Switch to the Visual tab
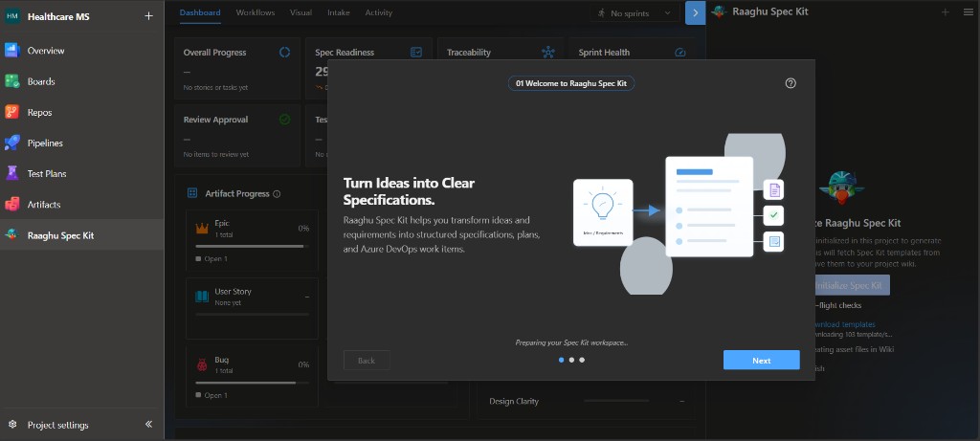Image resolution: width=980 pixels, height=441 pixels. pyautogui.click(x=301, y=12)
